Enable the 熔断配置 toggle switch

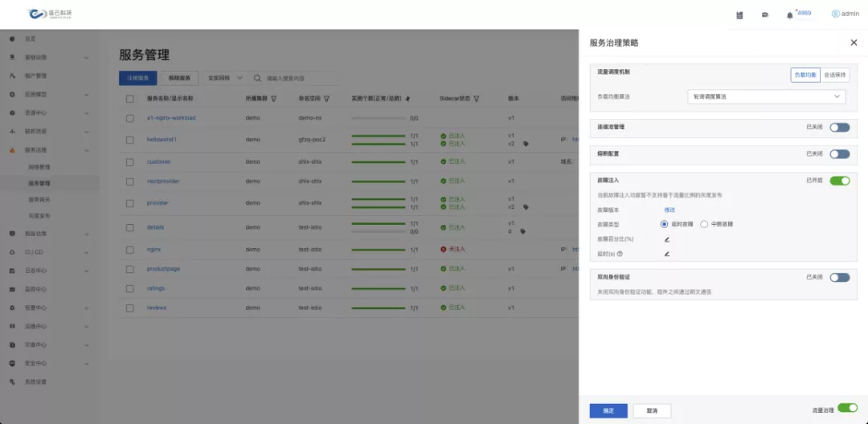[839, 153]
